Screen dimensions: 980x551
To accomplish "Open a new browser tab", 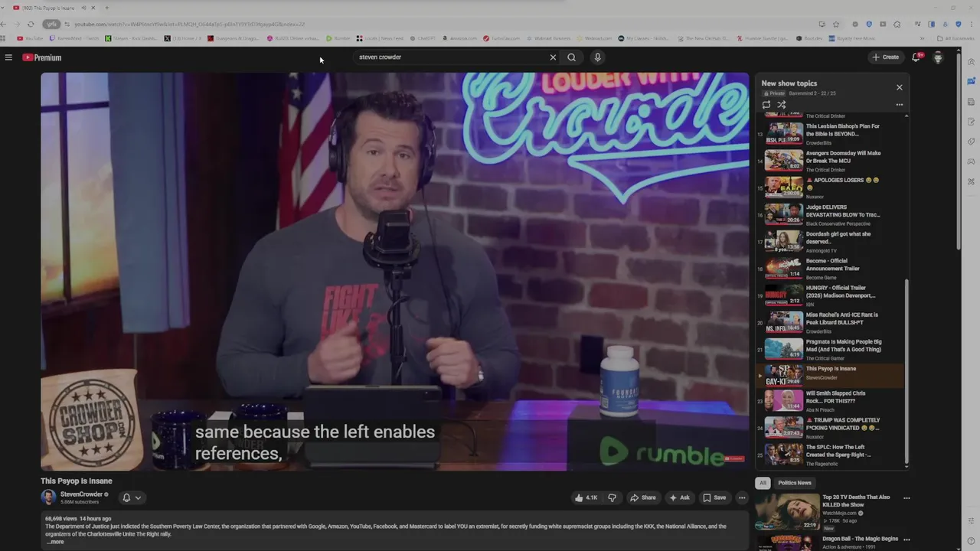I will [106, 8].
